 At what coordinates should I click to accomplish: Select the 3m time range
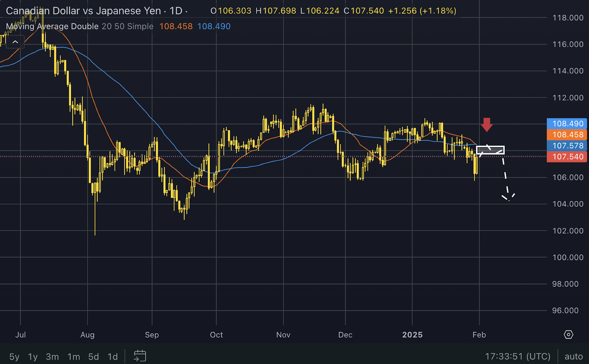52,357
